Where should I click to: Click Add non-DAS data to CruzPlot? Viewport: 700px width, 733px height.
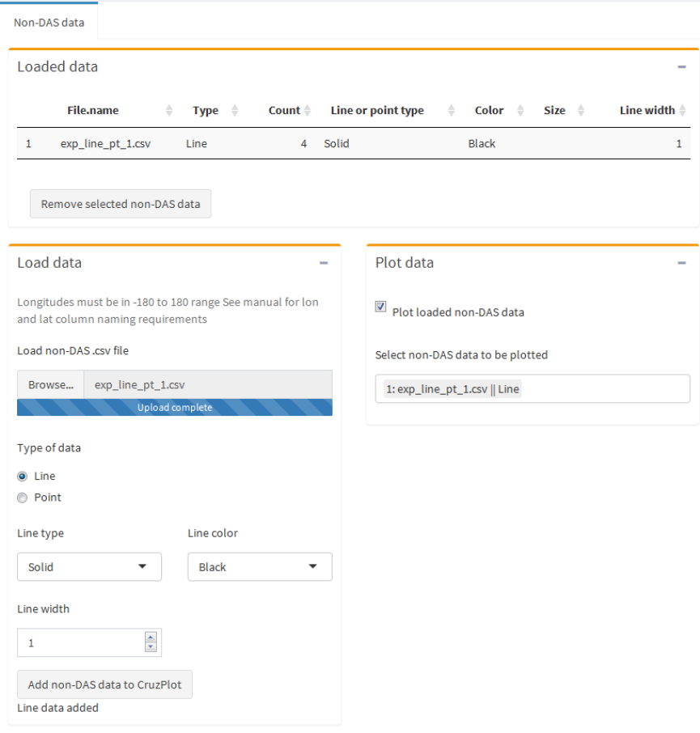tap(104, 684)
